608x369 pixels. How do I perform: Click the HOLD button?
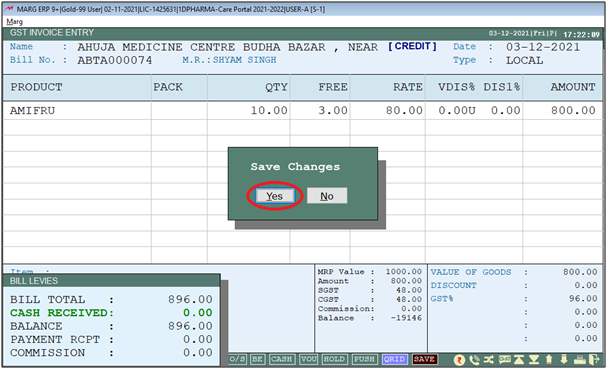(x=334, y=359)
